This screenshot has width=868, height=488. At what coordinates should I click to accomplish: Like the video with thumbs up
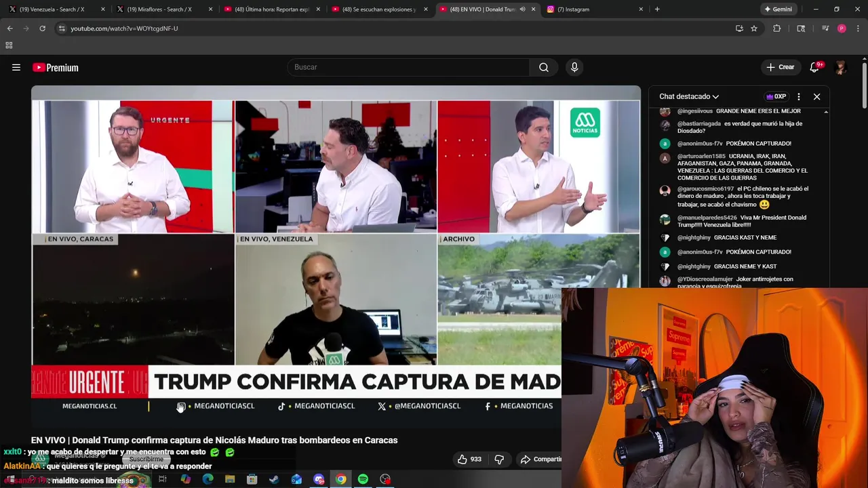pos(469,460)
